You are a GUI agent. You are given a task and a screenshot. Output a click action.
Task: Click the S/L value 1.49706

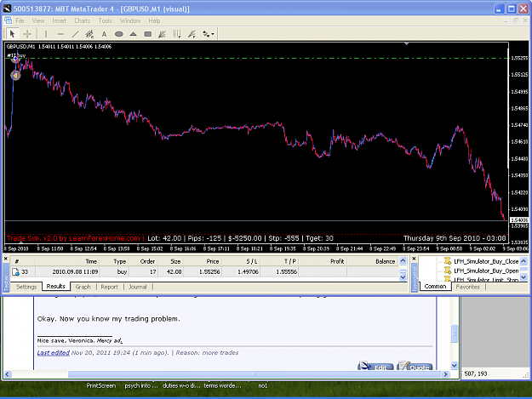(x=248, y=272)
